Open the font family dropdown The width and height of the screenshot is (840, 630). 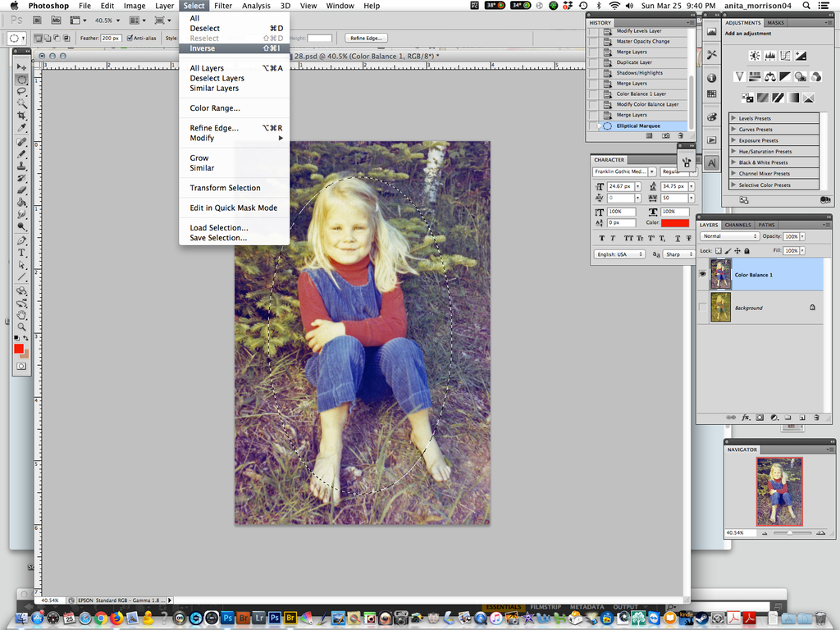click(x=625, y=171)
